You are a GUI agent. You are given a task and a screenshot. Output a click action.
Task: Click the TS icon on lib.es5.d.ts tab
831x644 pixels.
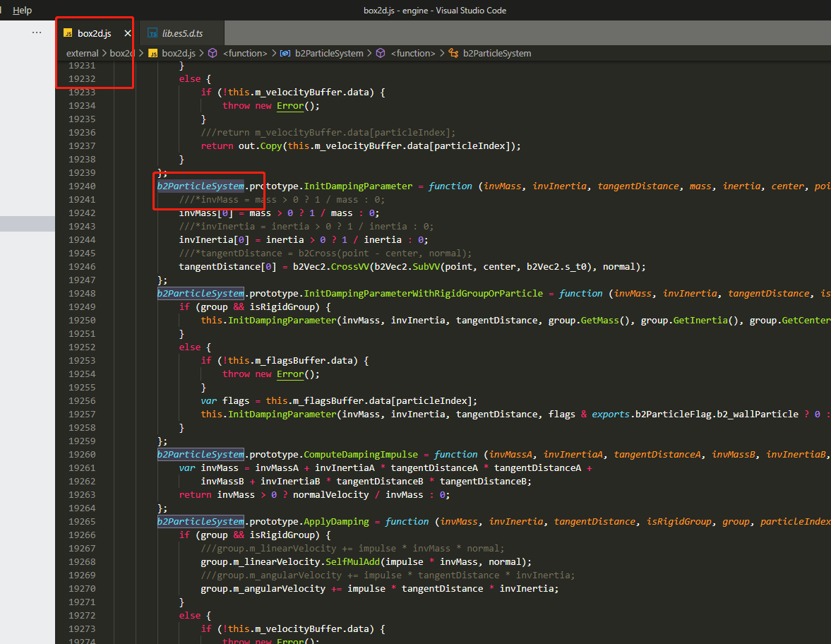[153, 33]
